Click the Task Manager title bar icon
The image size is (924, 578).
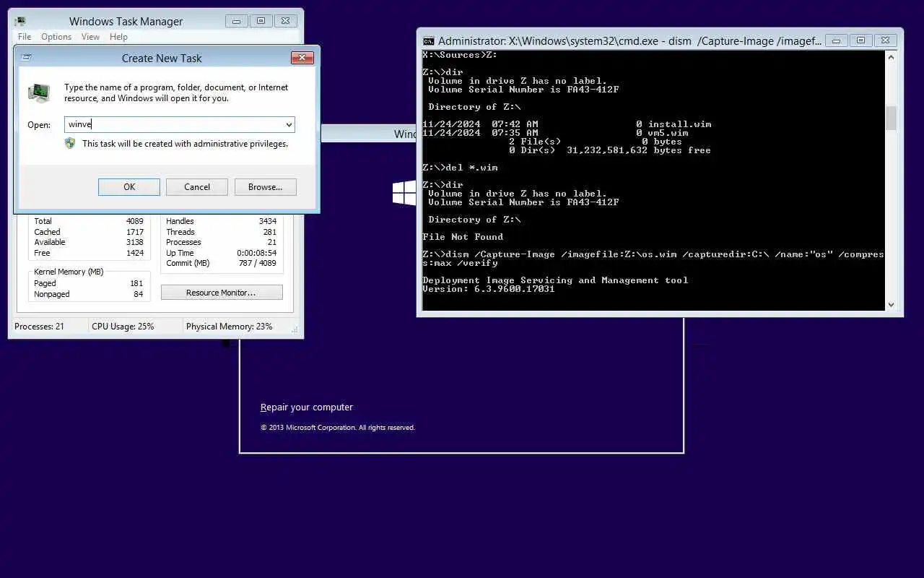coord(19,21)
